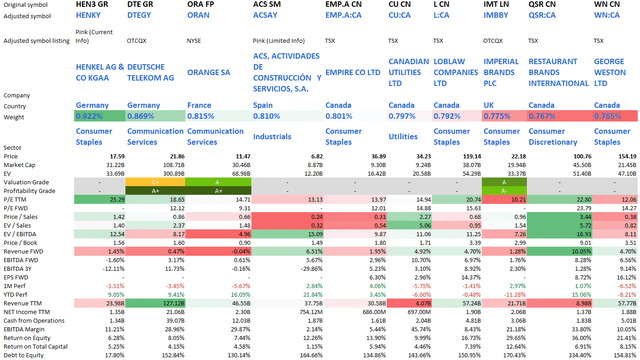Open the L:CA symbol link

point(441,16)
